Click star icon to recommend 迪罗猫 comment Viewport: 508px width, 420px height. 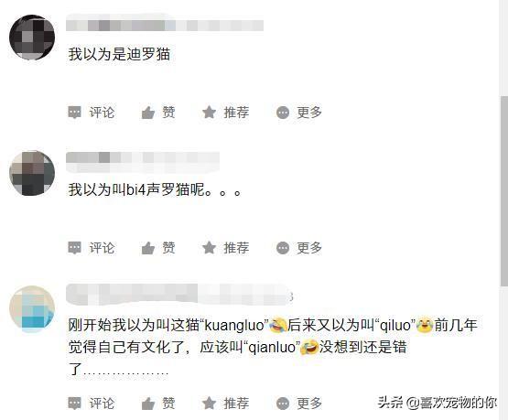tap(209, 113)
